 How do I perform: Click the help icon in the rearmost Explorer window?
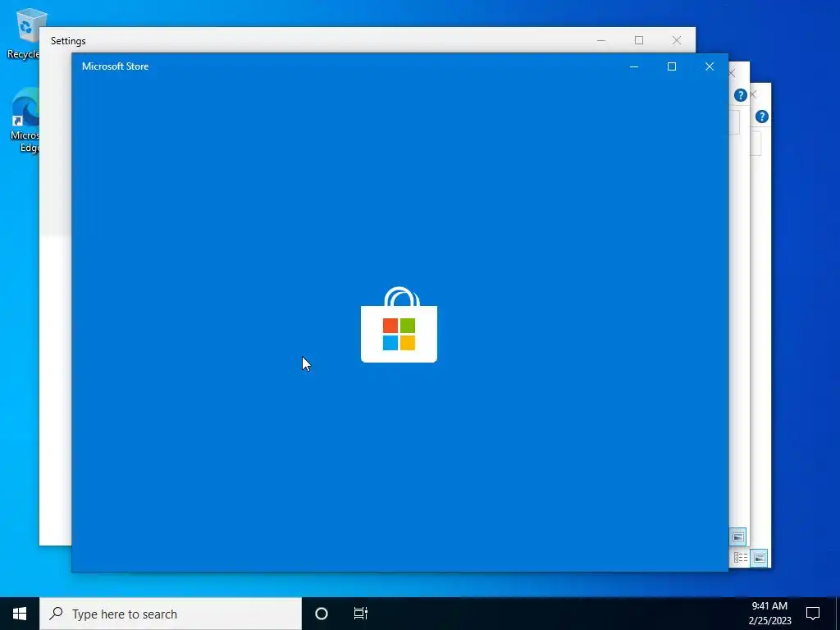click(x=762, y=116)
